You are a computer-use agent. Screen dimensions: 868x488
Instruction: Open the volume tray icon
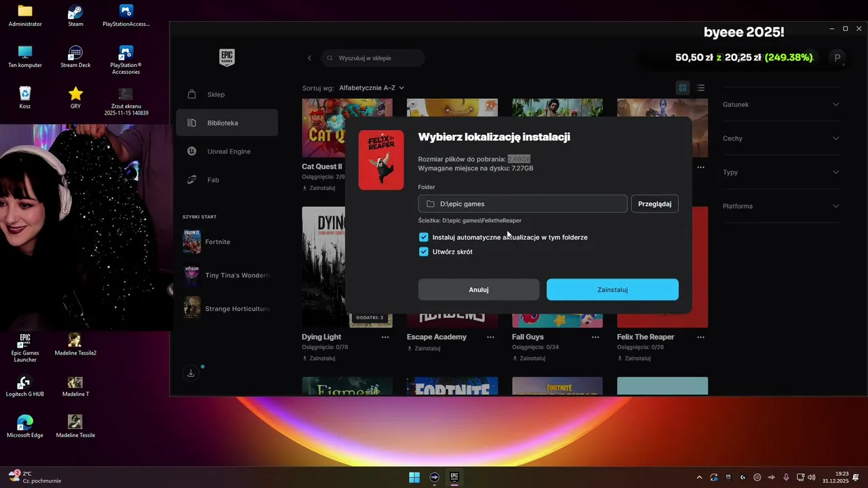point(812,477)
